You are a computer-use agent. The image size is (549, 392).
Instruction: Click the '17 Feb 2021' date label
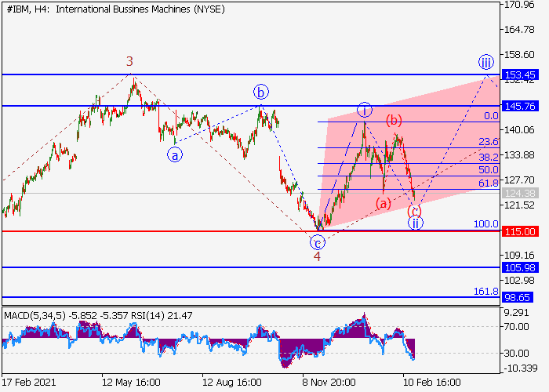[x=29, y=382]
